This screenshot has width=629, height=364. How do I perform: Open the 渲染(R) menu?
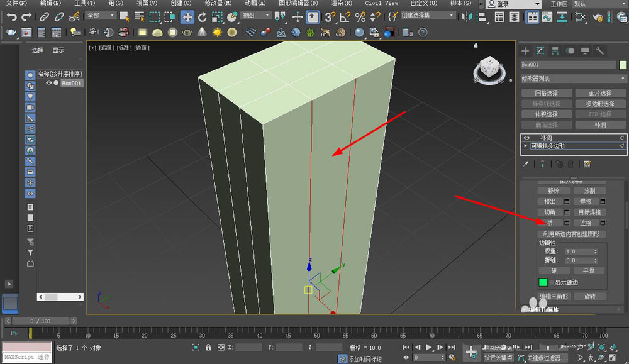pos(341,3)
